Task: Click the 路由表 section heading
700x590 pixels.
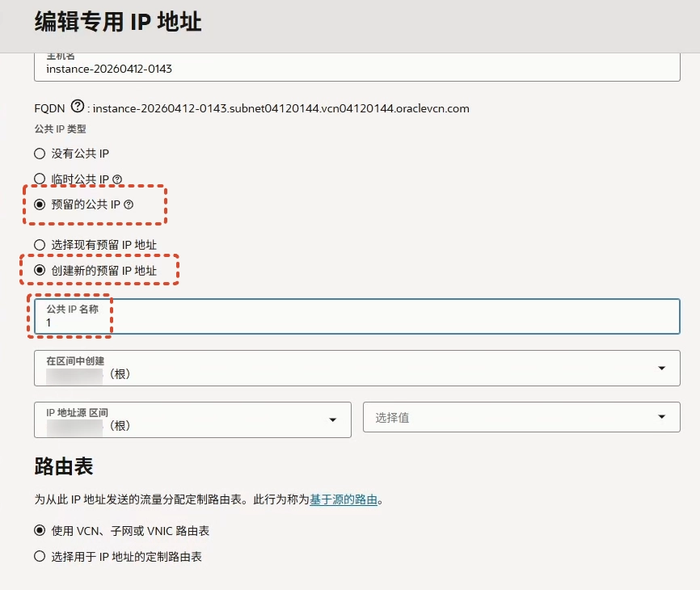Action: [64, 466]
